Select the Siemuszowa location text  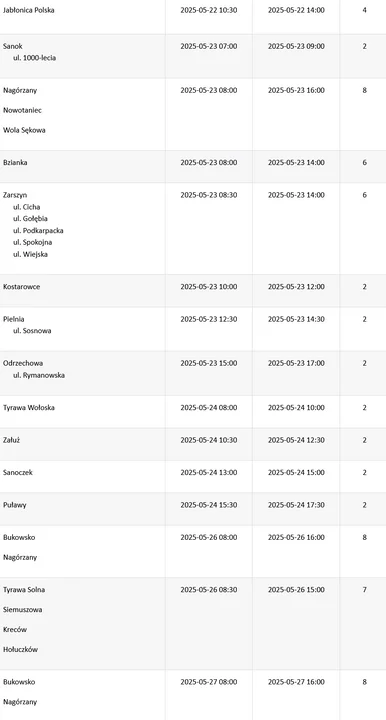(x=22, y=610)
